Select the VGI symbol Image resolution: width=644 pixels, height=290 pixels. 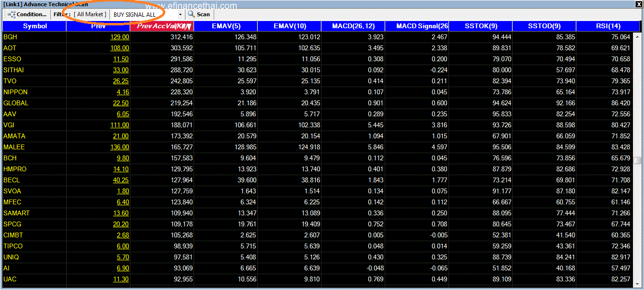click(9, 125)
